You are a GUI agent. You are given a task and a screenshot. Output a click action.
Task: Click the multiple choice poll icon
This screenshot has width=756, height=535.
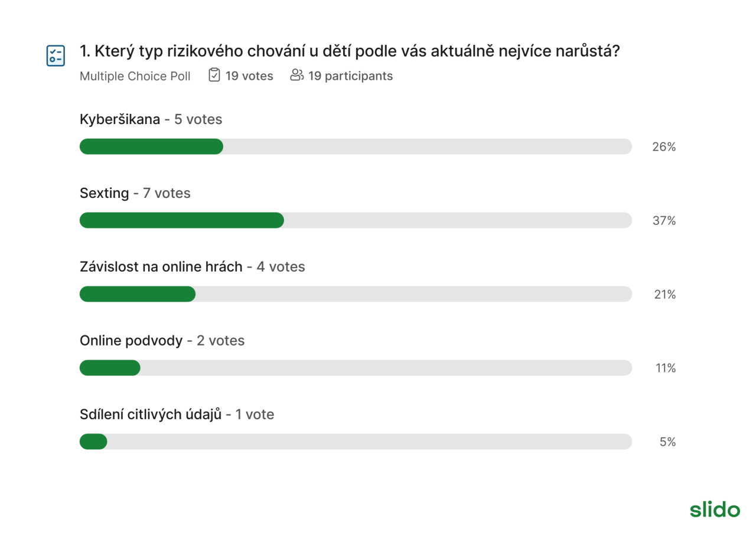click(56, 56)
